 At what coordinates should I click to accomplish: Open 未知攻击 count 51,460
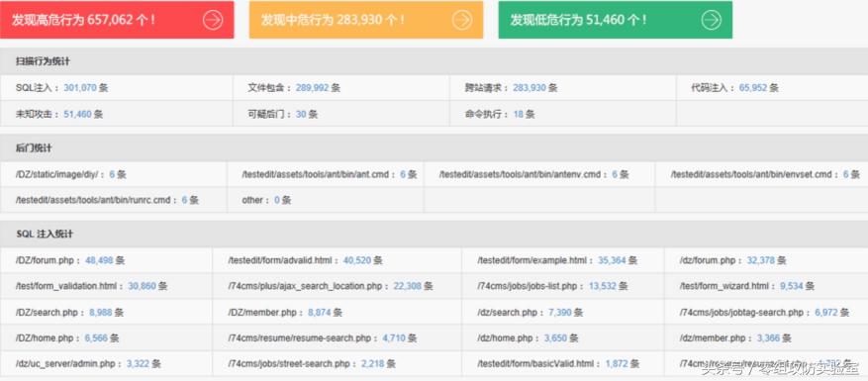point(77,114)
